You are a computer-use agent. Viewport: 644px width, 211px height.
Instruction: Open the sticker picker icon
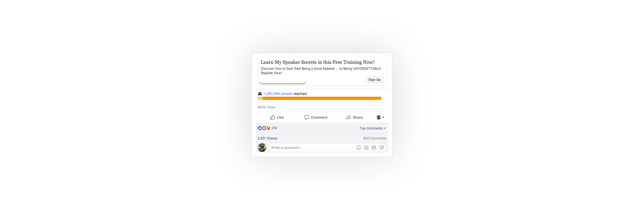(382, 148)
